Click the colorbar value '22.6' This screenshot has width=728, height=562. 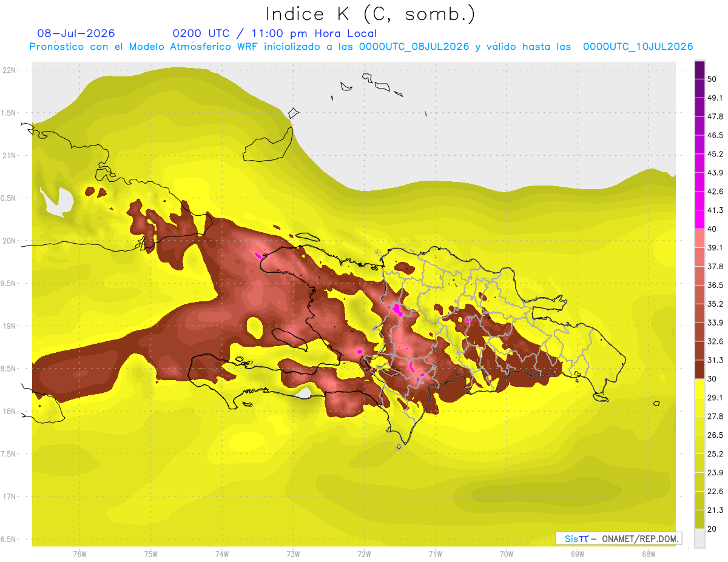(715, 491)
